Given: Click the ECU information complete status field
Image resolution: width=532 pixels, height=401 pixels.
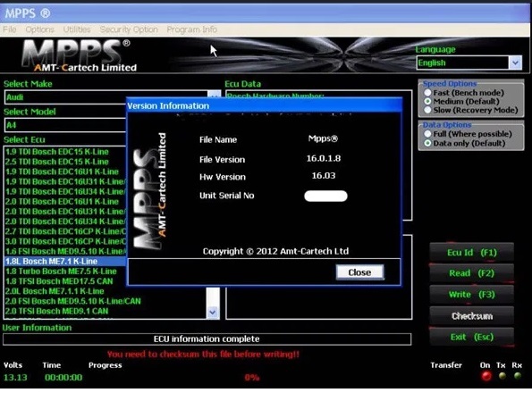Looking at the screenshot, I should point(207,339).
